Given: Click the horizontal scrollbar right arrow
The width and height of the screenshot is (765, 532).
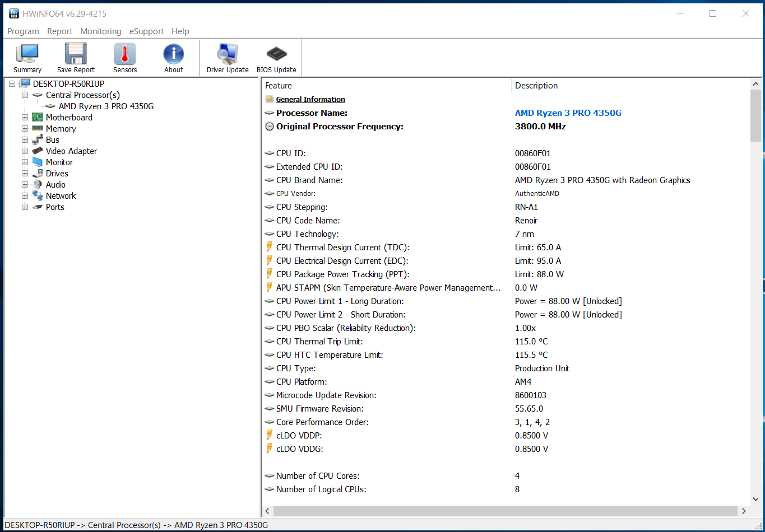Looking at the screenshot, I should (744, 511).
